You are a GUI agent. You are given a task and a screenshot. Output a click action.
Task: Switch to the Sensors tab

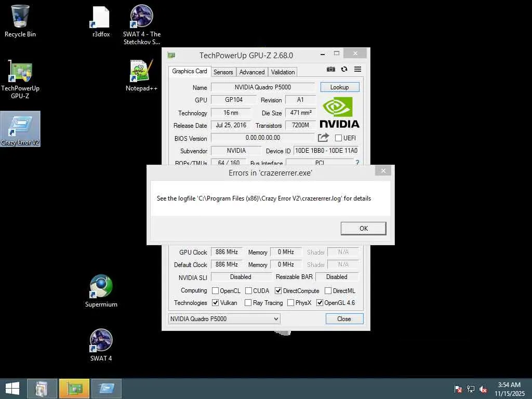pyautogui.click(x=223, y=72)
